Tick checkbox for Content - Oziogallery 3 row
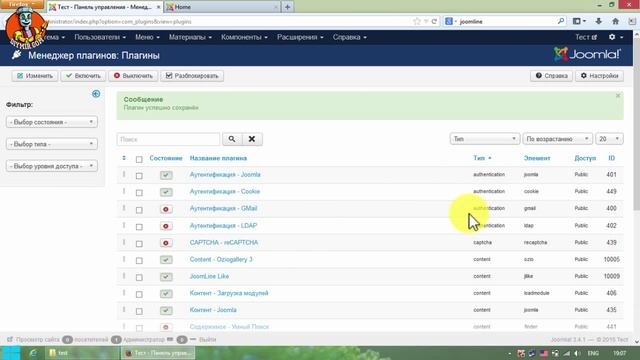Viewport: 640px width, 360px height. (x=139, y=260)
